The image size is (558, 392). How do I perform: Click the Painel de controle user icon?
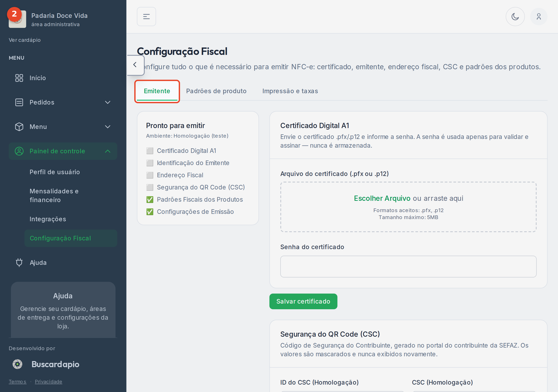tap(19, 151)
